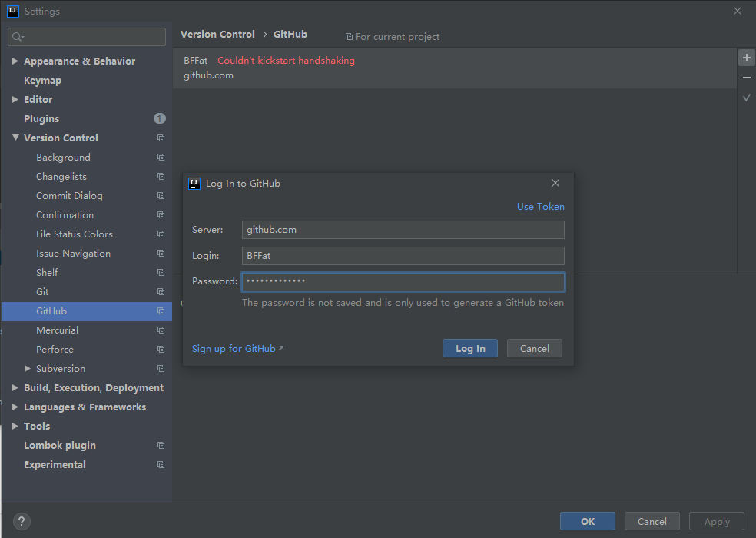This screenshot has height=538, width=756.
Task: Click the Apply button
Action: coord(717,521)
